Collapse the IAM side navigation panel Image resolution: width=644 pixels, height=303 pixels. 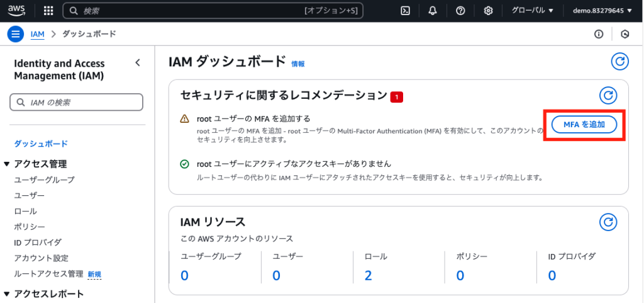point(138,63)
